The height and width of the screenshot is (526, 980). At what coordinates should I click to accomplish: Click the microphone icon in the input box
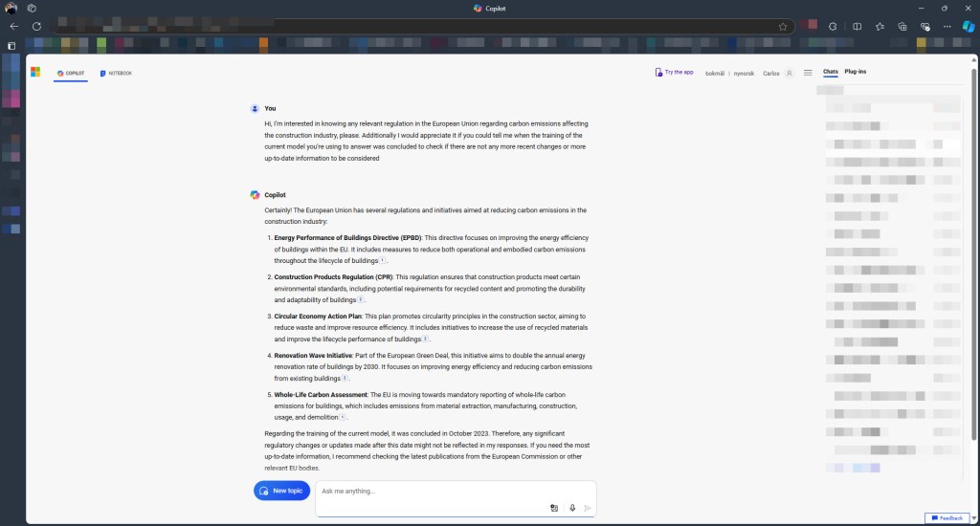click(x=571, y=508)
